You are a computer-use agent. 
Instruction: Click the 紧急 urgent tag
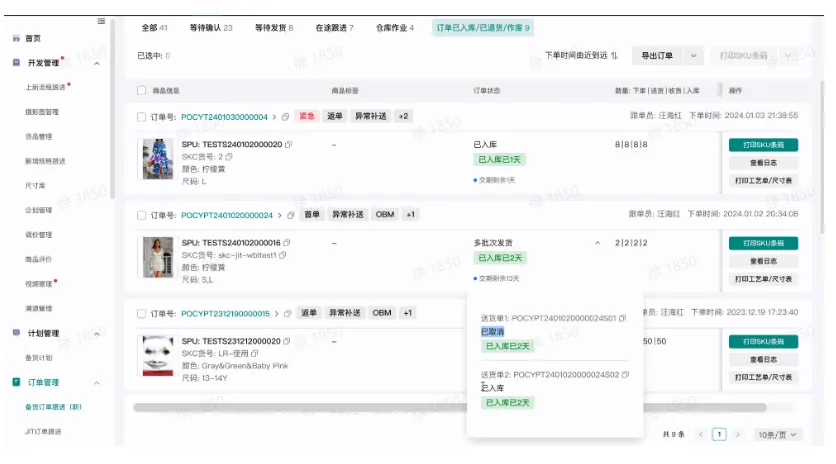click(x=307, y=116)
